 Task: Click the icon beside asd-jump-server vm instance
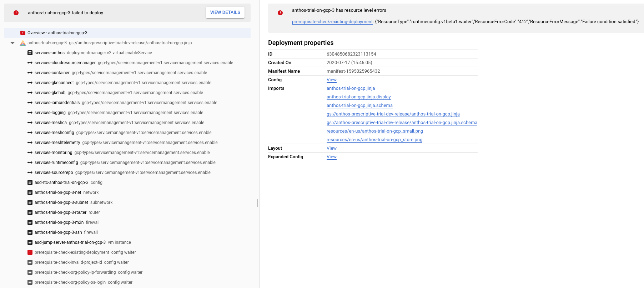click(30, 242)
